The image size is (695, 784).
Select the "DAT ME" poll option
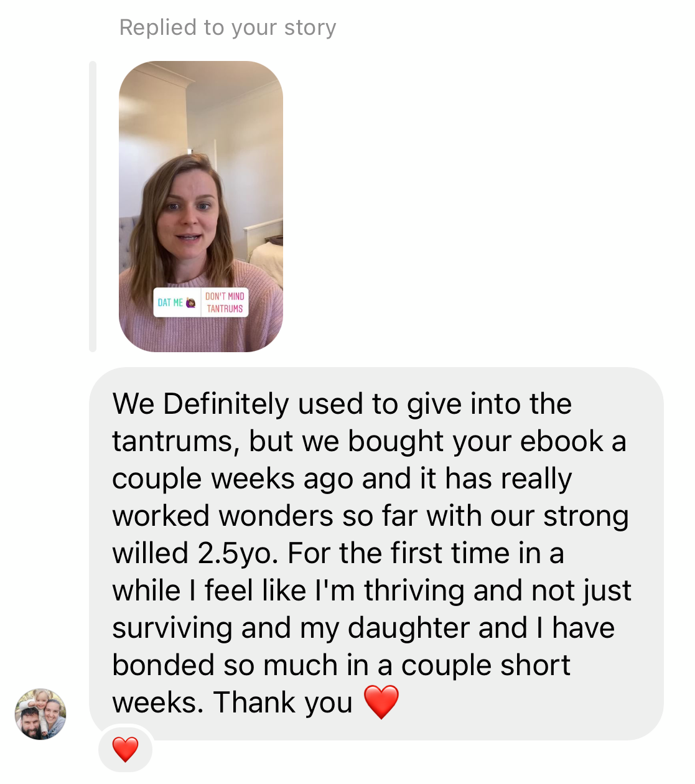[177, 302]
